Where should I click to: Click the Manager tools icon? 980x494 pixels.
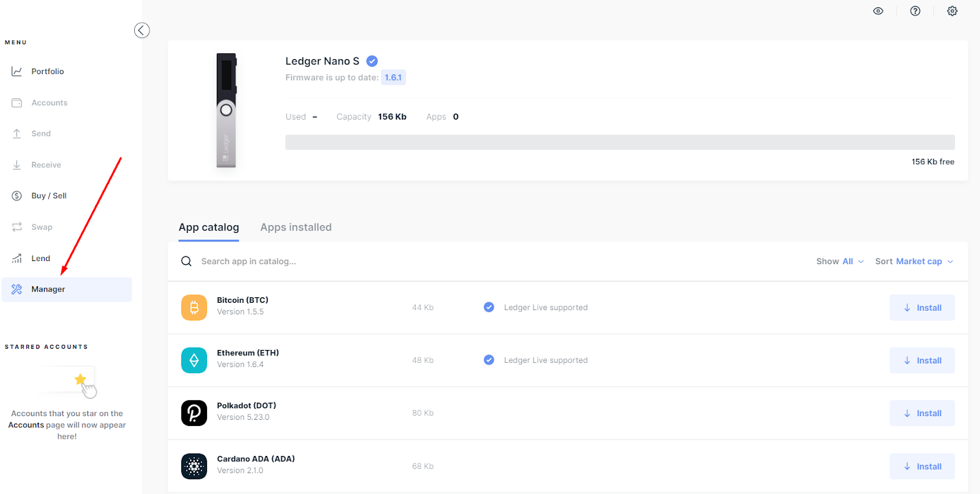click(x=17, y=289)
